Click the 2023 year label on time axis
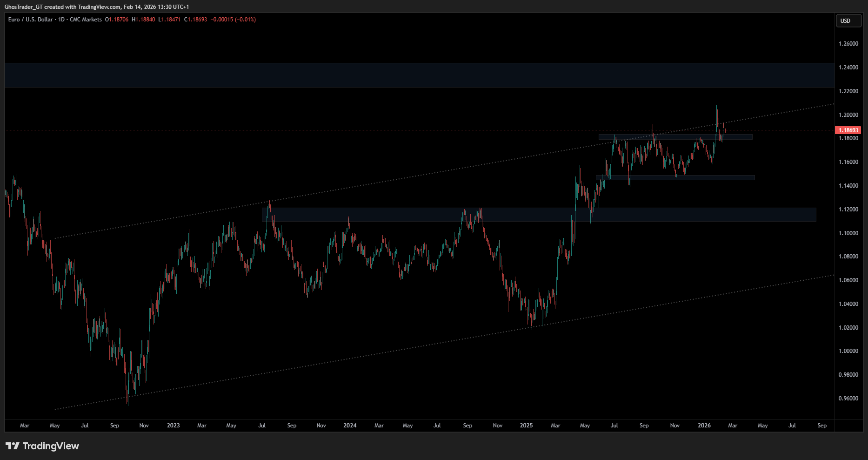Viewport: 868px width, 460px height. tap(173, 426)
